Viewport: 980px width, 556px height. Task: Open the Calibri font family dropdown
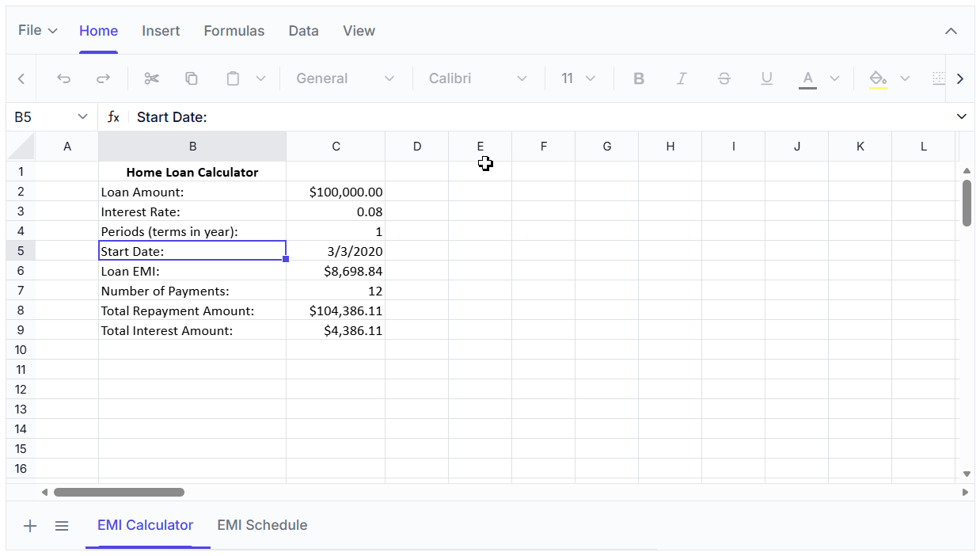coord(477,78)
